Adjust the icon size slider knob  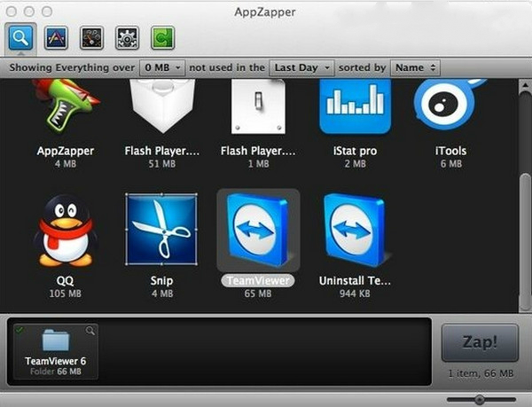coord(479,400)
